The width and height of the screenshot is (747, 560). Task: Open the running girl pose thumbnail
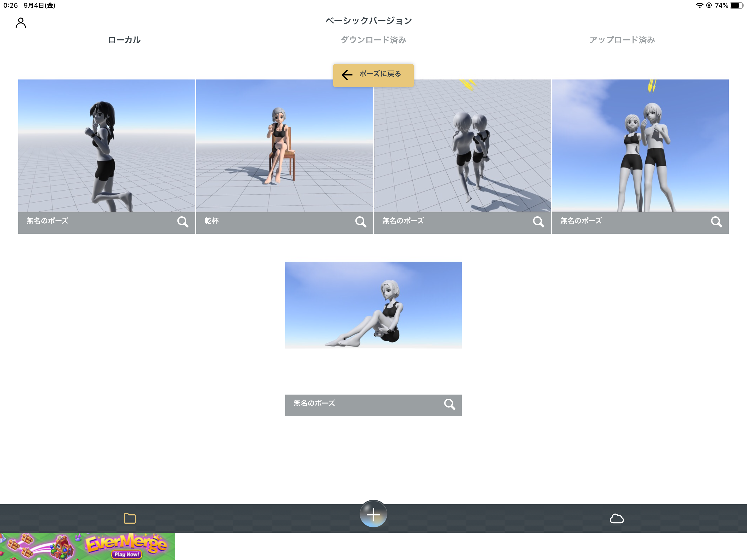107,145
